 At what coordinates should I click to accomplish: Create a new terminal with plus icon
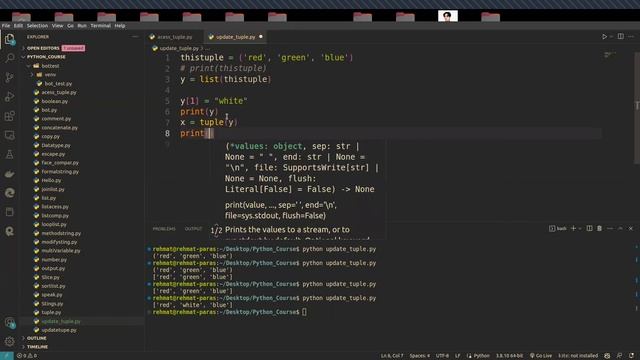573,229
